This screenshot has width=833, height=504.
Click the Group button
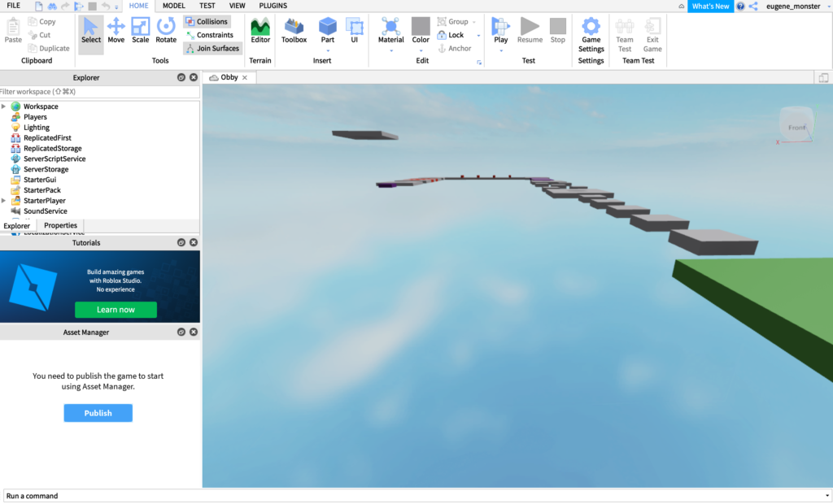[452, 22]
